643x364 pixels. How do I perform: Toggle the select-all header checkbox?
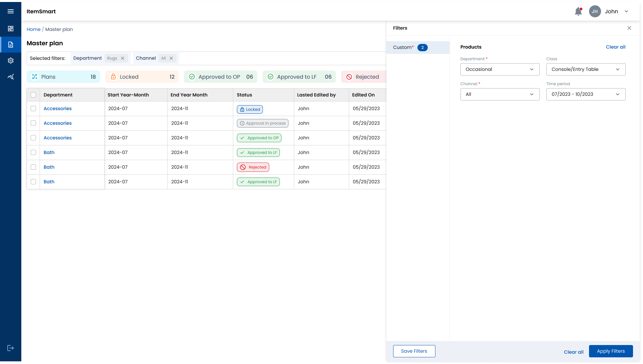coord(33,95)
